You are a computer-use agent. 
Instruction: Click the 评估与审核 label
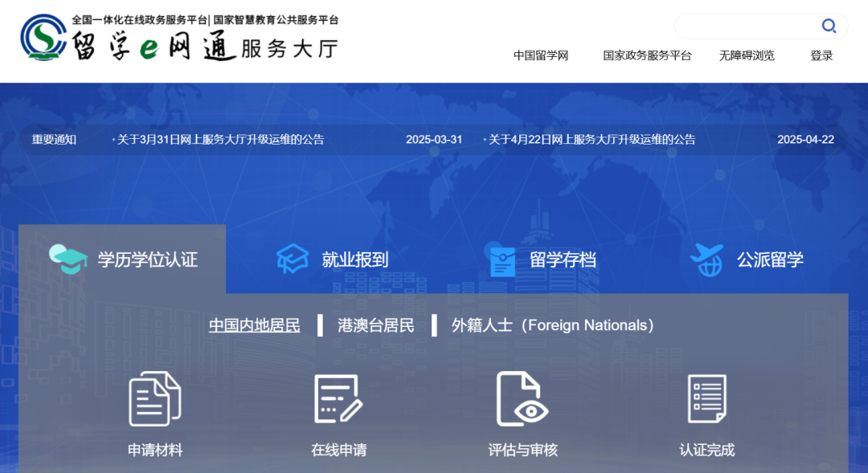pyautogui.click(x=522, y=451)
